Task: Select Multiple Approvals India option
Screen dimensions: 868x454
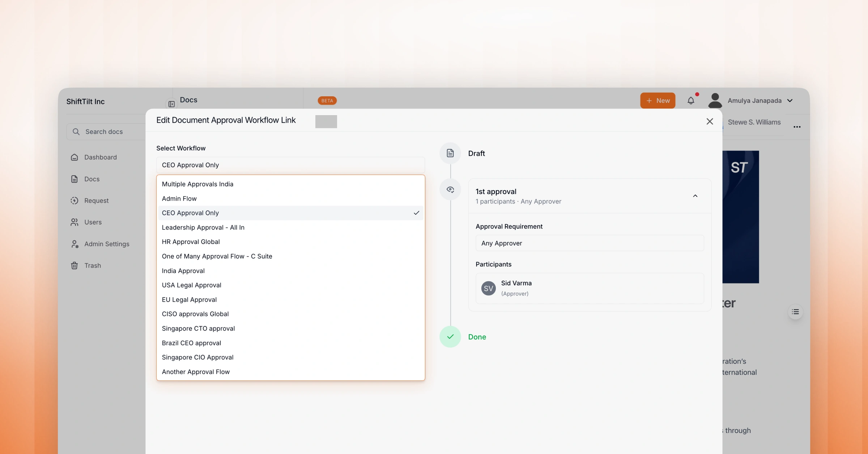Action: (x=290, y=184)
